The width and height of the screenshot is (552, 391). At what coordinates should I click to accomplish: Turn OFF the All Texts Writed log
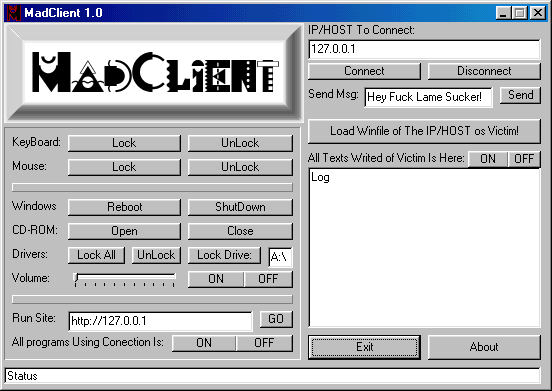[x=524, y=159]
